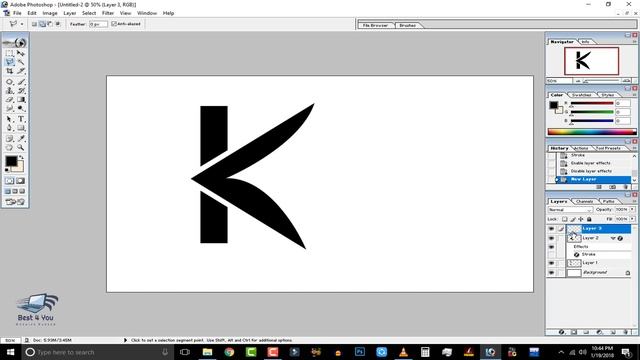The image size is (640, 360).
Task: Select the Rectangle shape tool
Action: click(x=20, y=128)
